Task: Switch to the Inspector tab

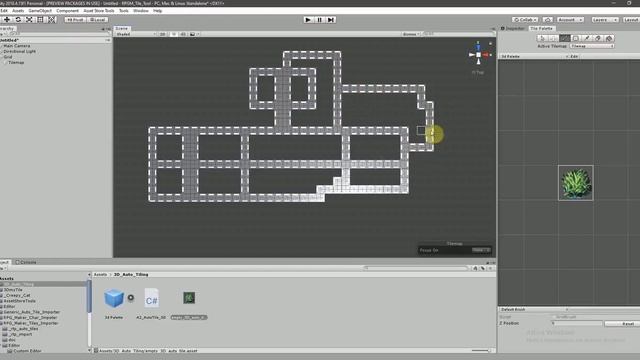Action: 513,29
